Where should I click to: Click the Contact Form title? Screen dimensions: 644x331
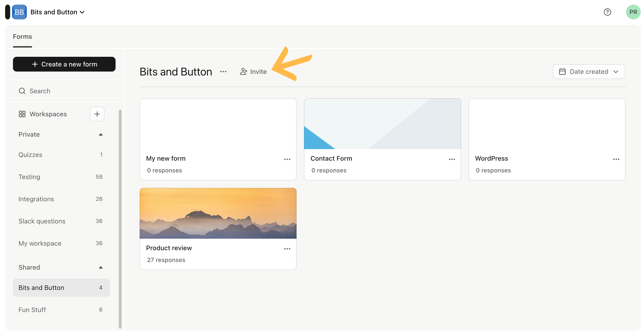[x=331, y=159]
